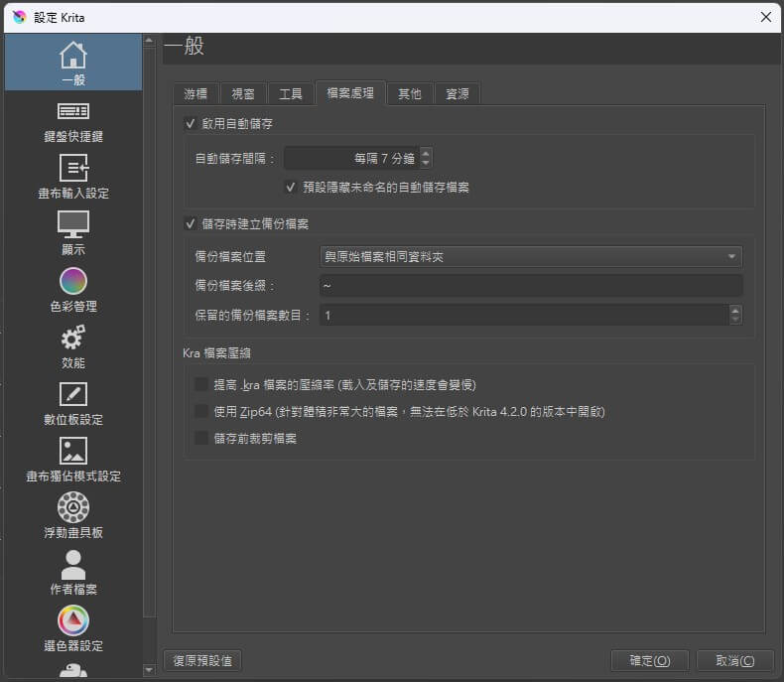The image size is (784, 682).
Task: Open 浮動畫具板 pop-up palette settings
Action: (73, 516)
